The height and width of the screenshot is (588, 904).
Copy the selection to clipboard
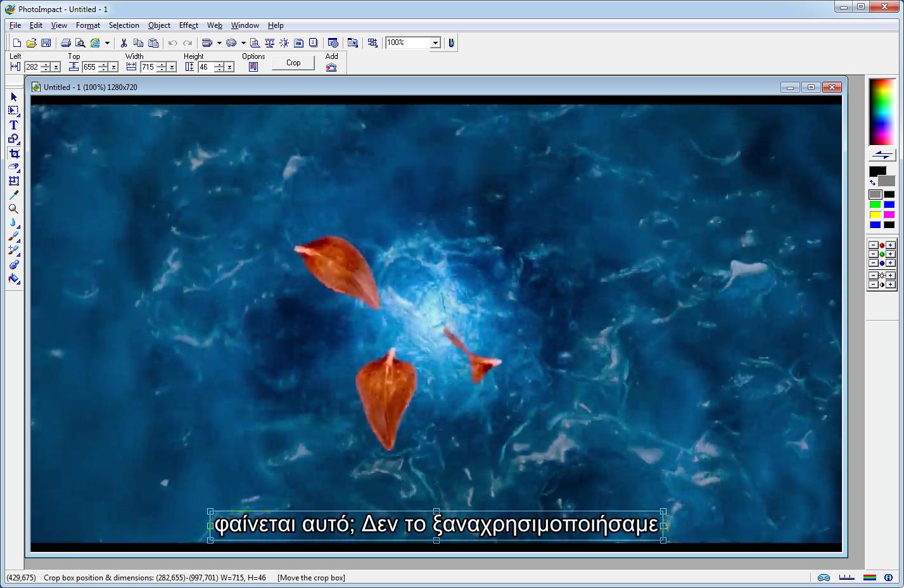pos(138,42)
